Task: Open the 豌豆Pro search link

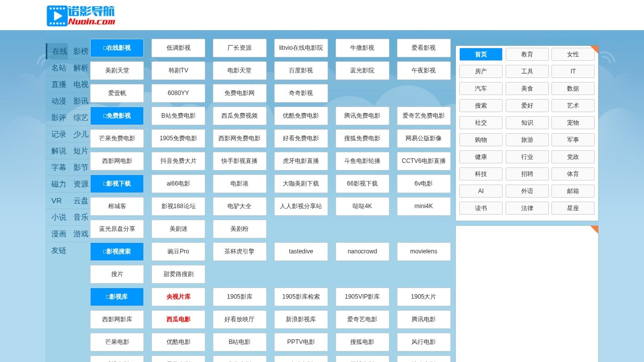Action: pyautogui.click(x=178, y=252)
